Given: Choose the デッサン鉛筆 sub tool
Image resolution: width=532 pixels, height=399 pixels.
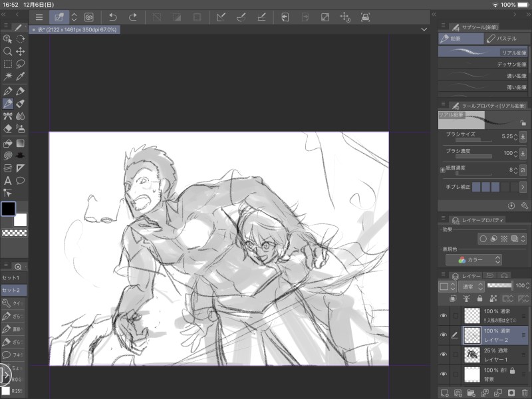Looking at the screenshot, I should [x=483, y=64].
